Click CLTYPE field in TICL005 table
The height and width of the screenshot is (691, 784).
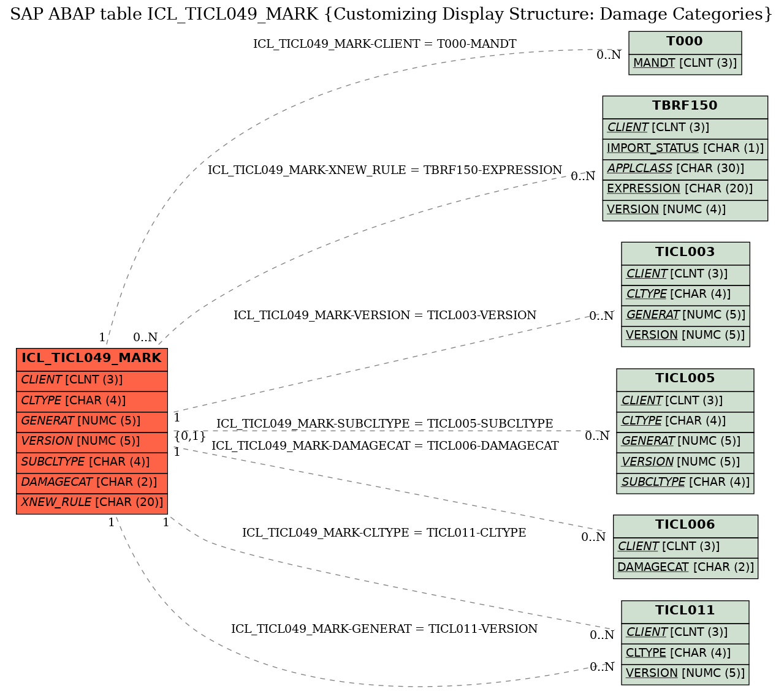tap(685, 421)
